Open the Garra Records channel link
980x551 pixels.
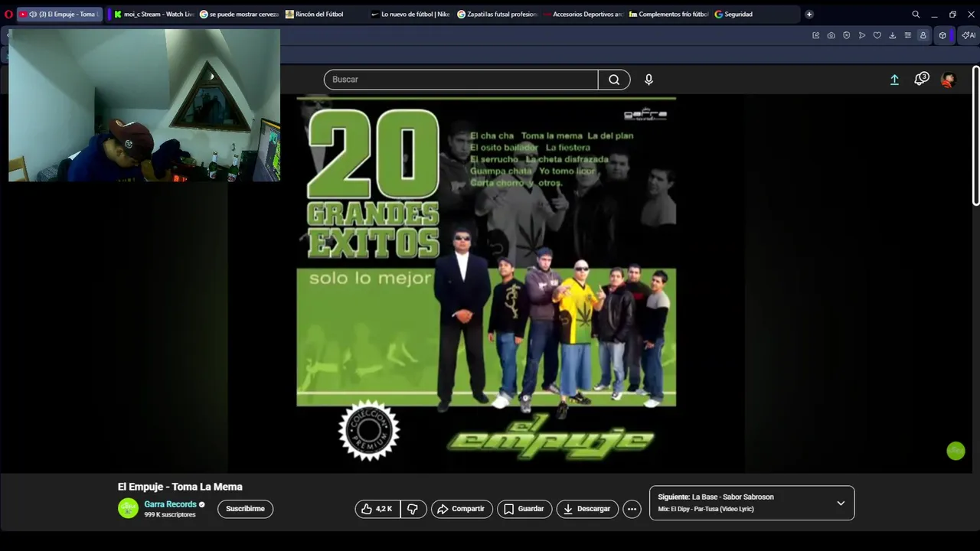[x=171, y=504]
